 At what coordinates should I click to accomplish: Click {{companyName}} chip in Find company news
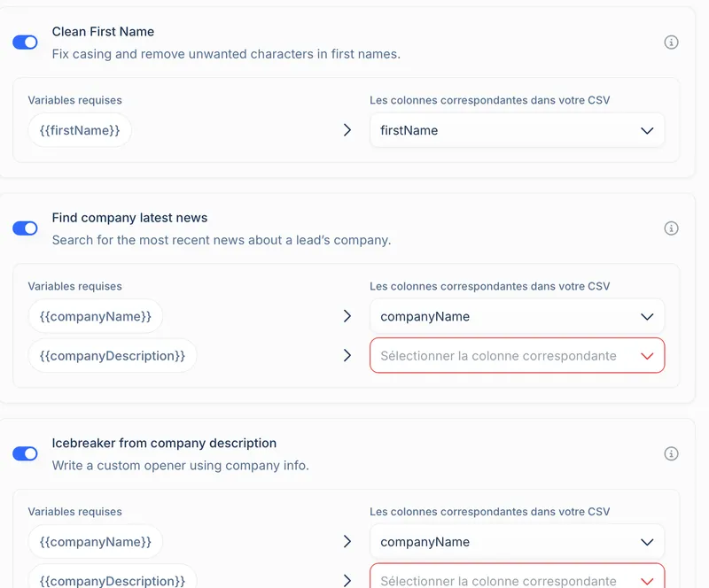pyautogui.click(x=96, y=316)
